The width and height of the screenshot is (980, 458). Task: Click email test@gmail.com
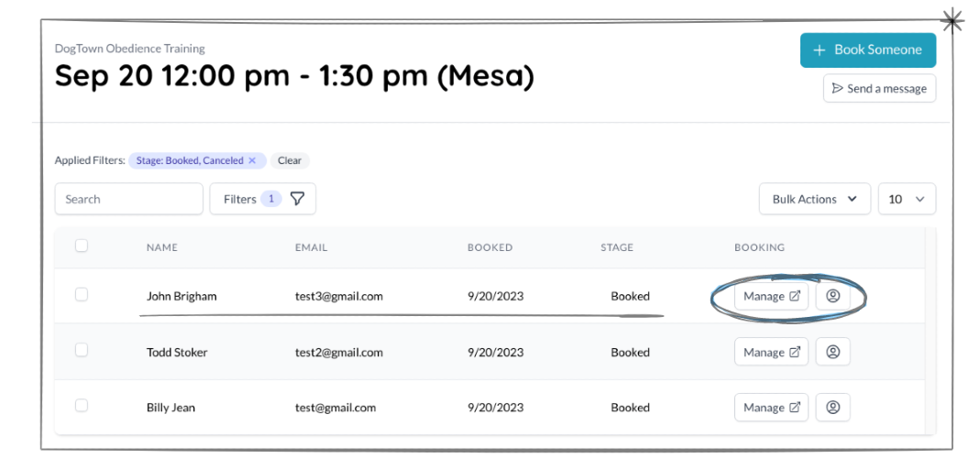point(336,408)
